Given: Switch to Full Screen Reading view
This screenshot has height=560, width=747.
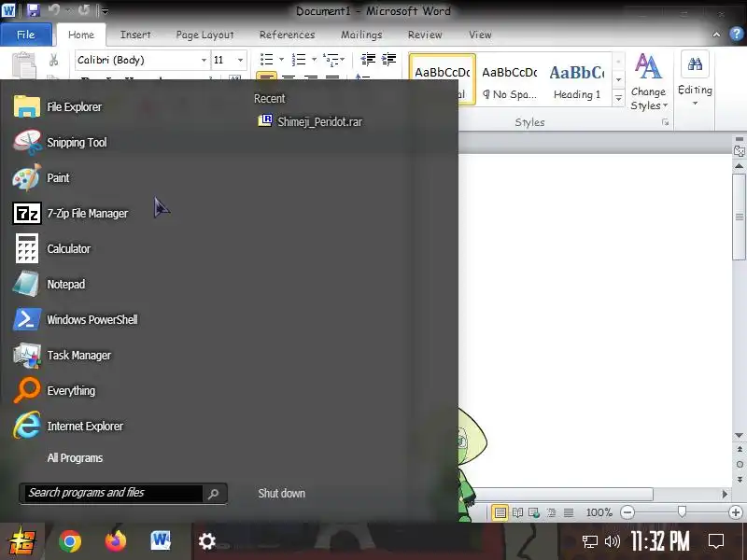Looking at the screenshot, I should (517, 512).
